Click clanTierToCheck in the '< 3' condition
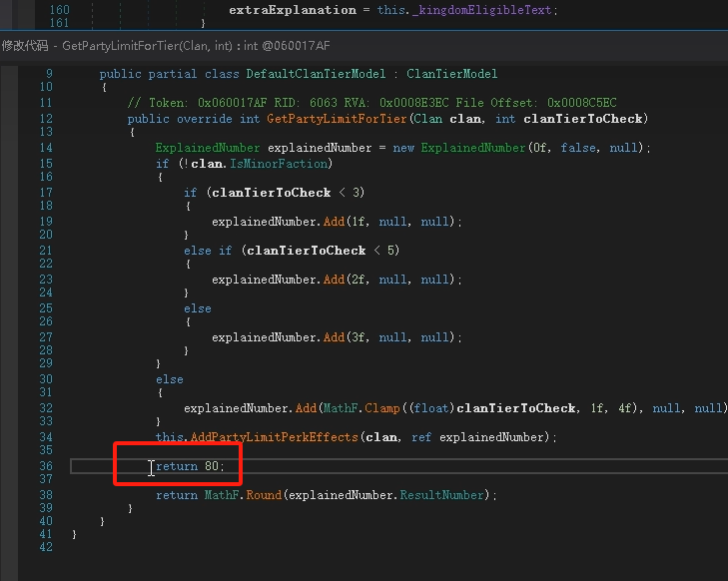 (272, 193)
